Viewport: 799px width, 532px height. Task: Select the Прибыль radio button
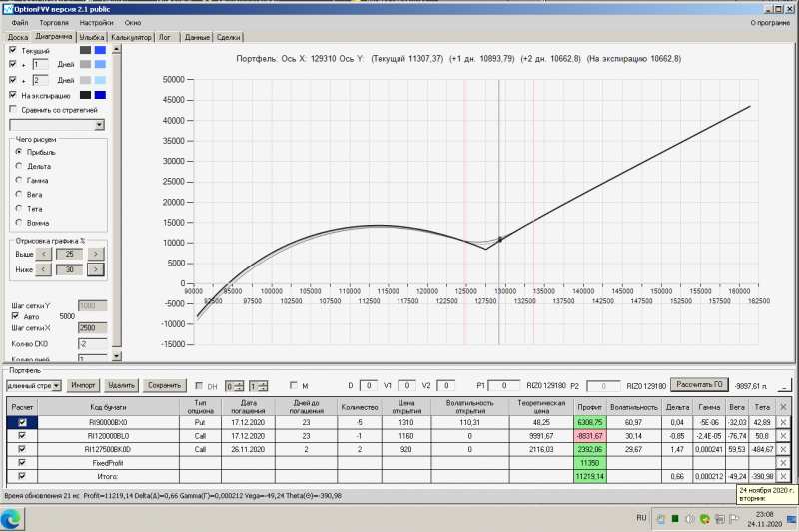click(x=19, y=151)
